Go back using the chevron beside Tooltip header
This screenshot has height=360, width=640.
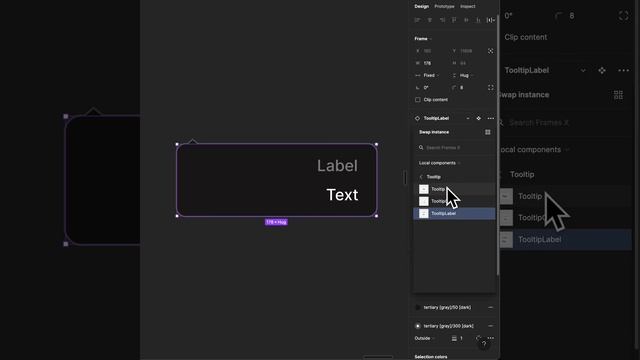421,177
